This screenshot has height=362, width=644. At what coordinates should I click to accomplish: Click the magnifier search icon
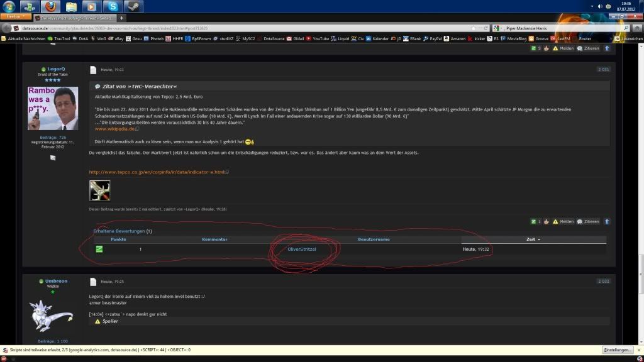626,28
